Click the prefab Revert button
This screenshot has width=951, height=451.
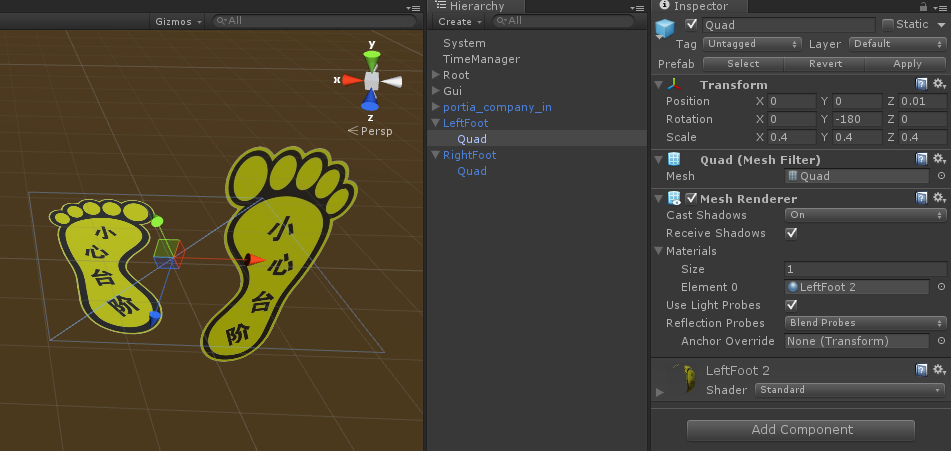825,64
